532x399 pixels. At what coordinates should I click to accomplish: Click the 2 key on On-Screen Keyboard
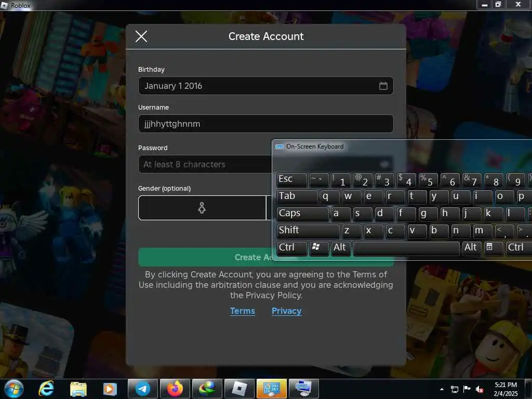(x=362, y=179)
